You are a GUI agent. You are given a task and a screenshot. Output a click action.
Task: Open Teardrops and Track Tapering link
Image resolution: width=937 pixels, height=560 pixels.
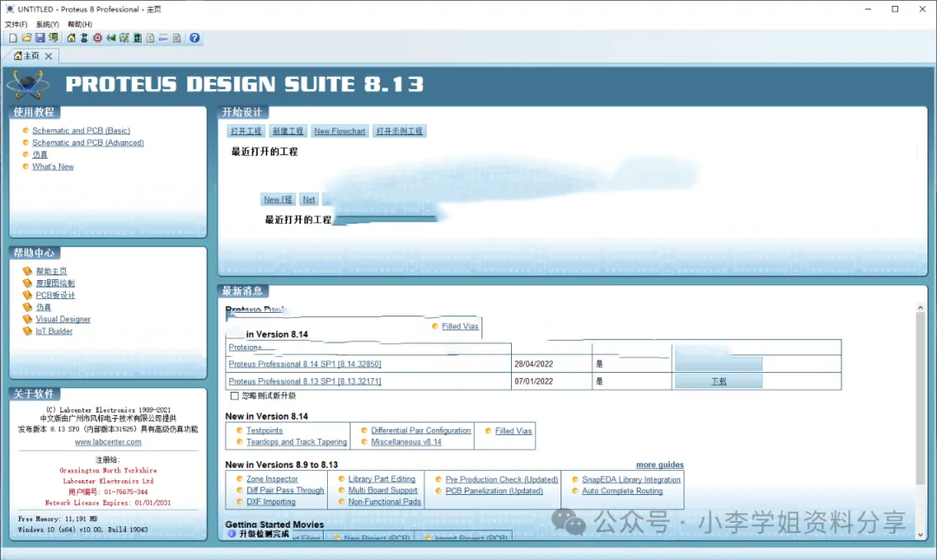tap(297, 442)
